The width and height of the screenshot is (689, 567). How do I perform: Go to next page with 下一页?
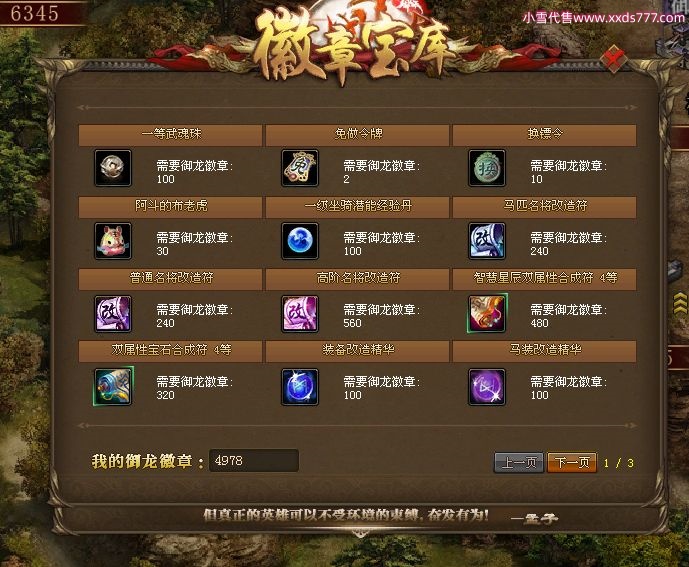572,462
